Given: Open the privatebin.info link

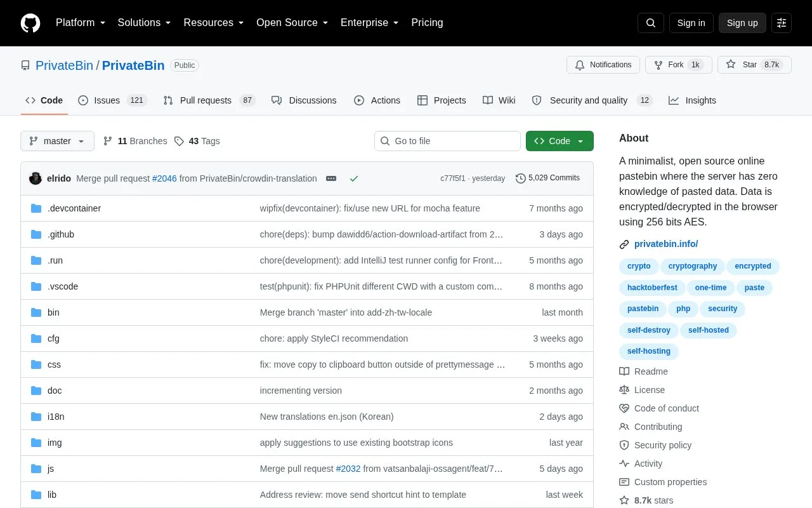Looking at the screenshot, I should point(666,244).
